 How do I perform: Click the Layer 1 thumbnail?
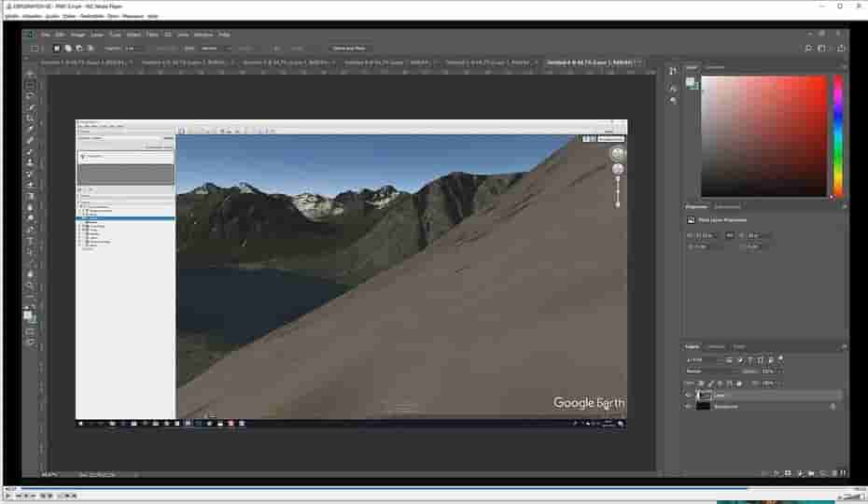pos(705,395)
